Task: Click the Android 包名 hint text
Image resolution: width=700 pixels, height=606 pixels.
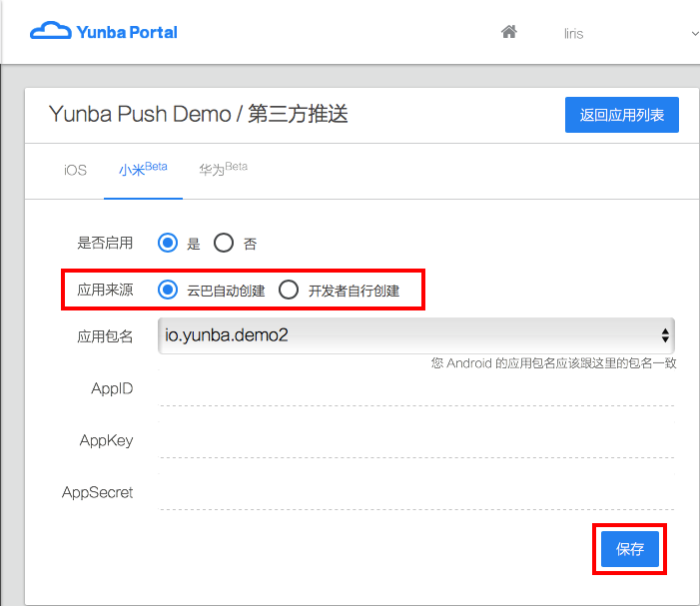Action: pos(553,363)
